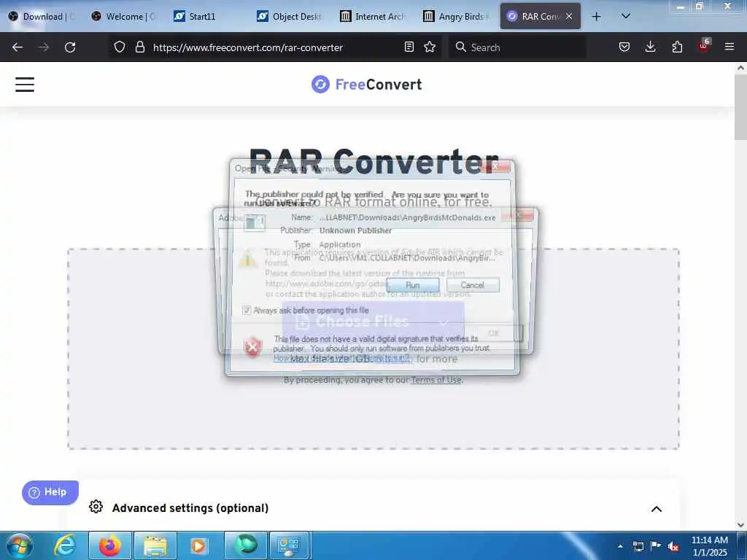Click the scrollbar down arrow
Viewport: 747px width, 560px height.
[x=740, y=525]
